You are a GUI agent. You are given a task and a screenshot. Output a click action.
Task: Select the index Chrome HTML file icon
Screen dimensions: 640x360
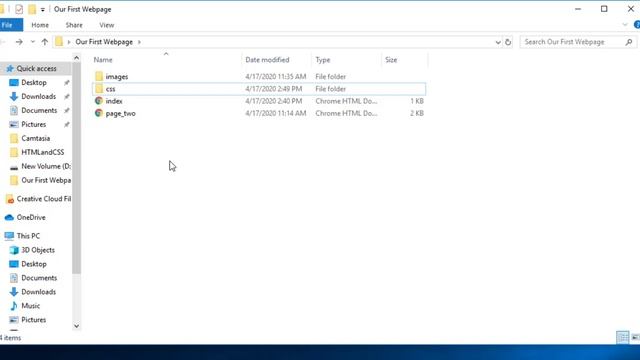pos(99,101)
